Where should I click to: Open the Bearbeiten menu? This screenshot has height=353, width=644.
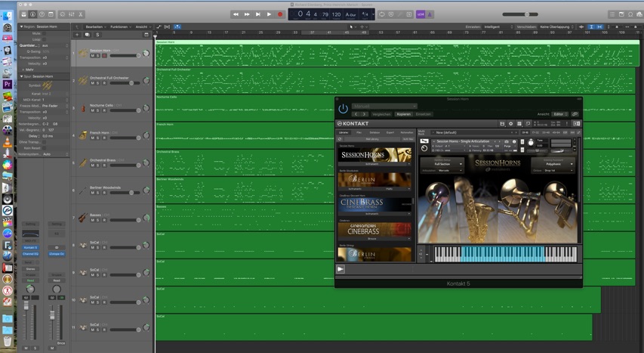click(x=95, y=26)
